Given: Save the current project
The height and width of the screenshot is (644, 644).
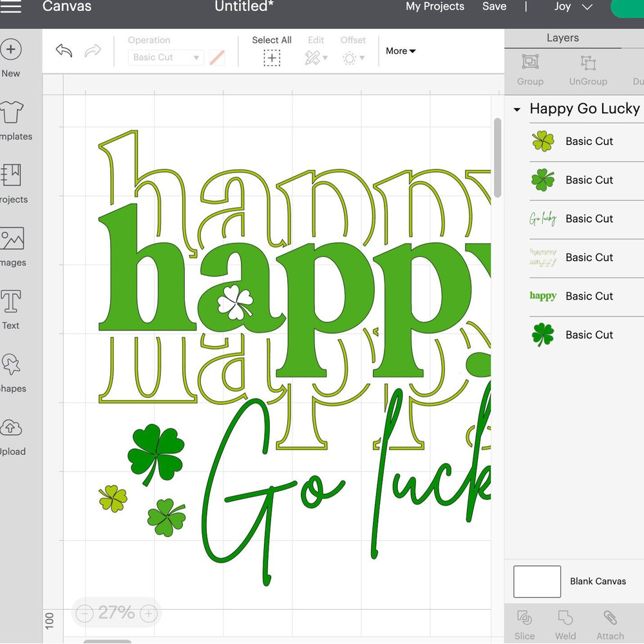Looking at the screenshot, I should [494, 7].
